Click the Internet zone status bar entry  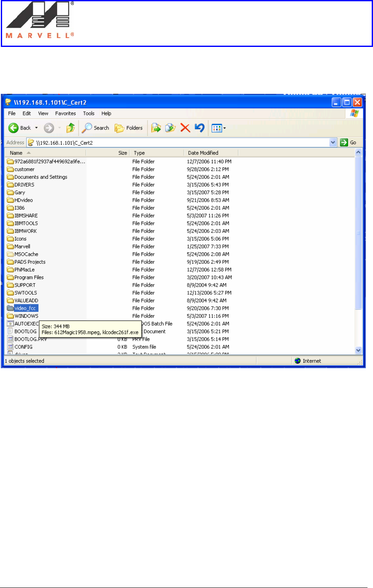(308, 361)
